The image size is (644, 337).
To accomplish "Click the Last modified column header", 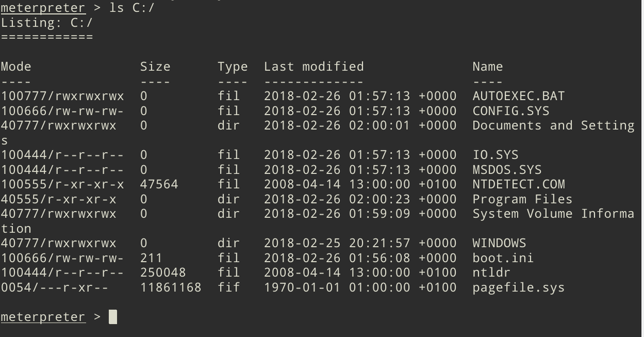I will coord(313,67).
